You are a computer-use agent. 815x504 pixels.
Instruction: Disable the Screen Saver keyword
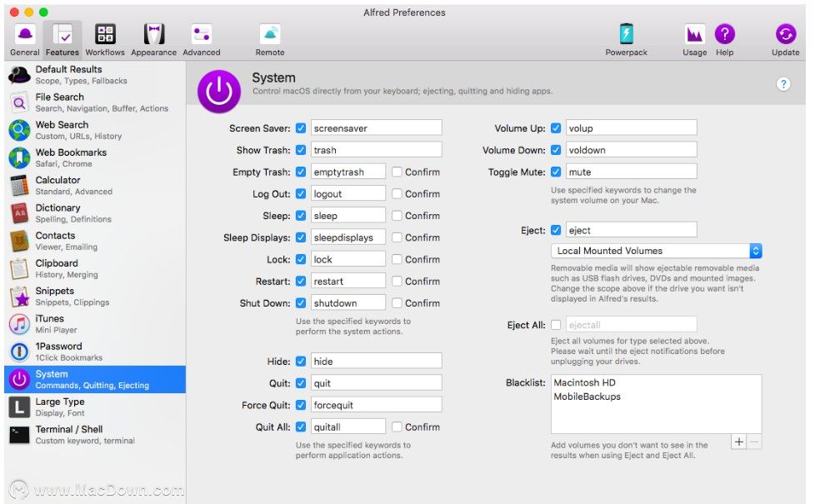pos(301,127)
